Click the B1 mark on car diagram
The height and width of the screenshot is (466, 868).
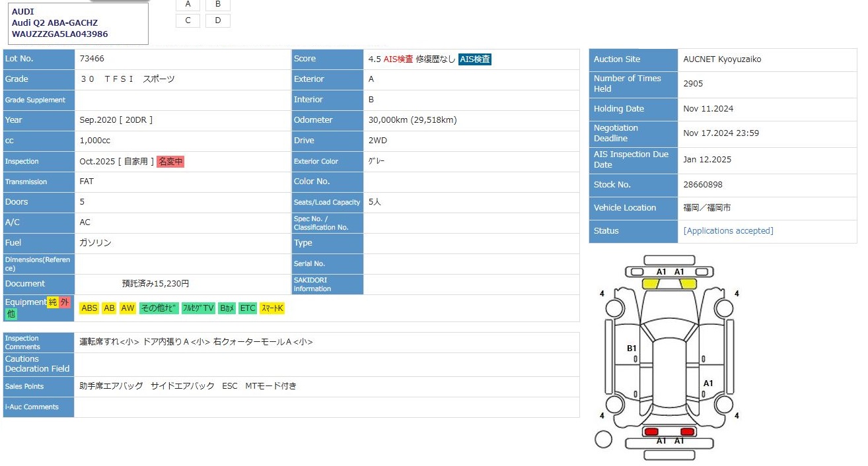click(632, 348)
